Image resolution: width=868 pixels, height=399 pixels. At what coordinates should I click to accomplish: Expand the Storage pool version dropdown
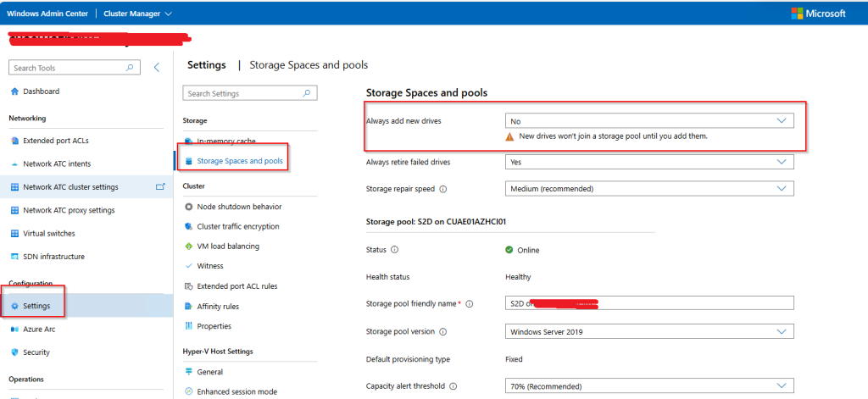click(782, 331)
